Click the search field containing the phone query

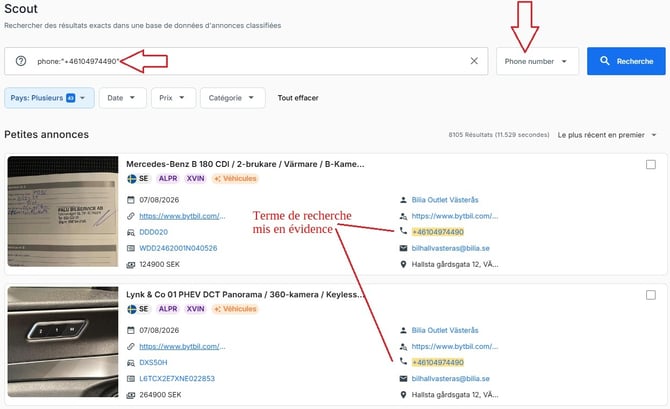point(246,61)
